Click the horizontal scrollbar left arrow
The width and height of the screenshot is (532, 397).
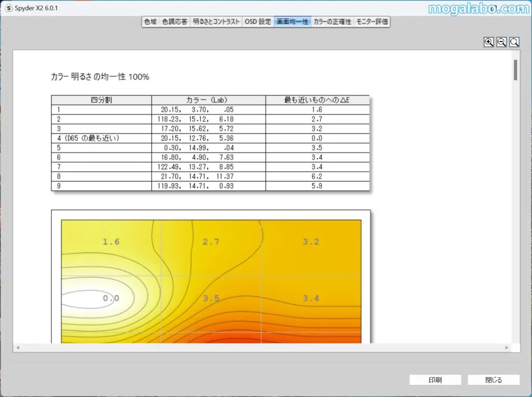(18, 347)
